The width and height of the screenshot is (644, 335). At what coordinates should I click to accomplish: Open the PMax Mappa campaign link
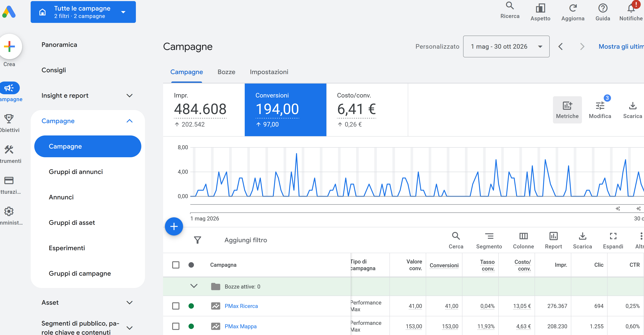[241, 326]
